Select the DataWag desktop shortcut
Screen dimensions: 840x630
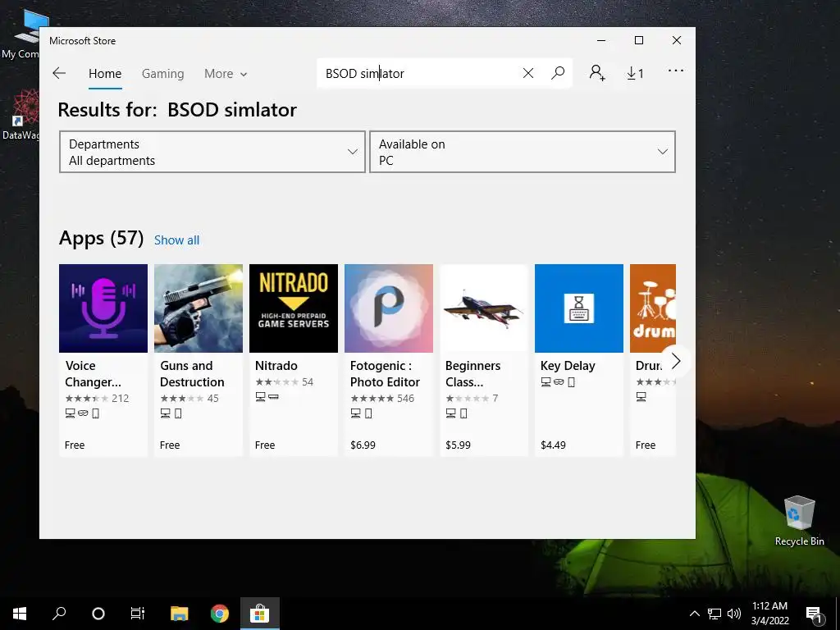tap(21, 115)
